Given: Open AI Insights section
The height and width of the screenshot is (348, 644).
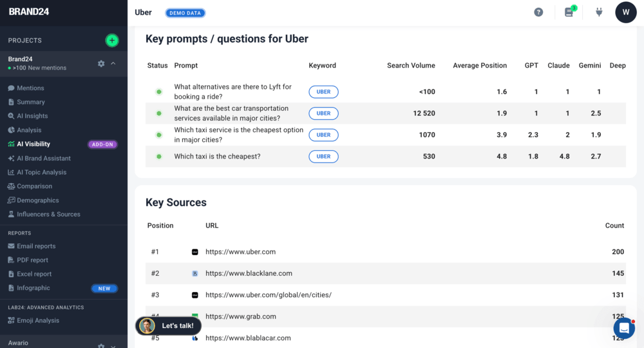Looking at the screenshot, I should tap(32, 116).
